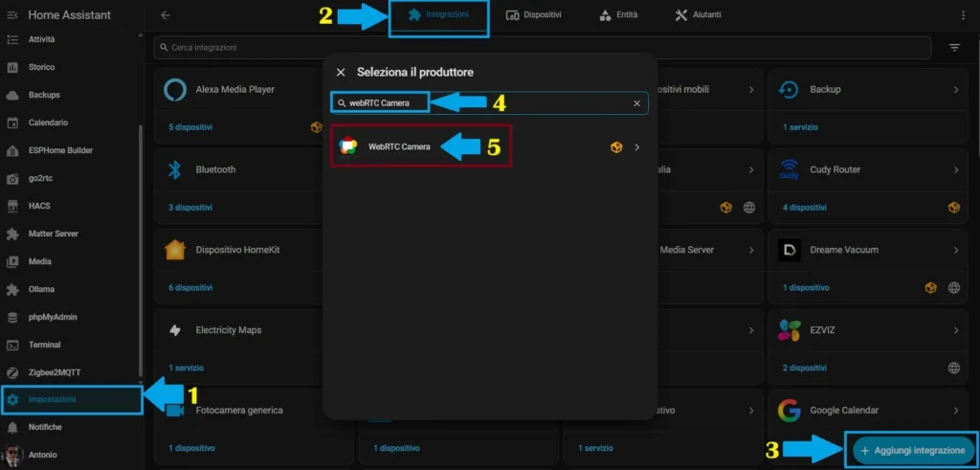Open the three-dot overflow menu

(x=963, y=15)
